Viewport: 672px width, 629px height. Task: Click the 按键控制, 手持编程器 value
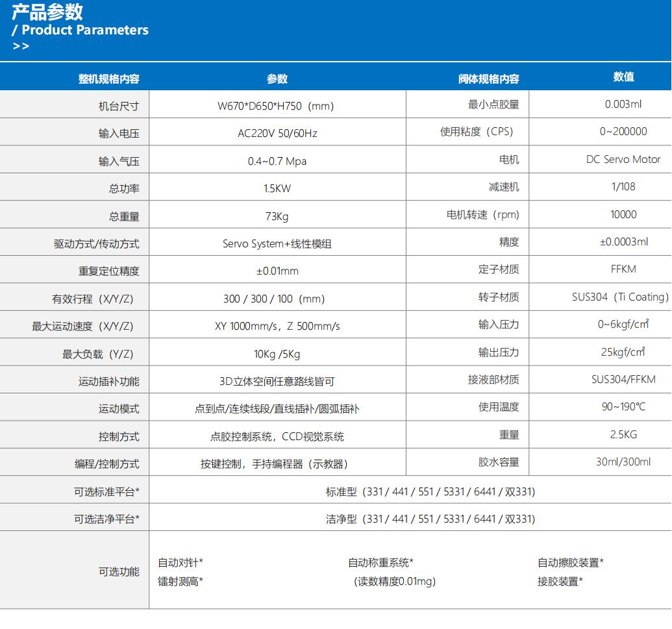point(274,463)
